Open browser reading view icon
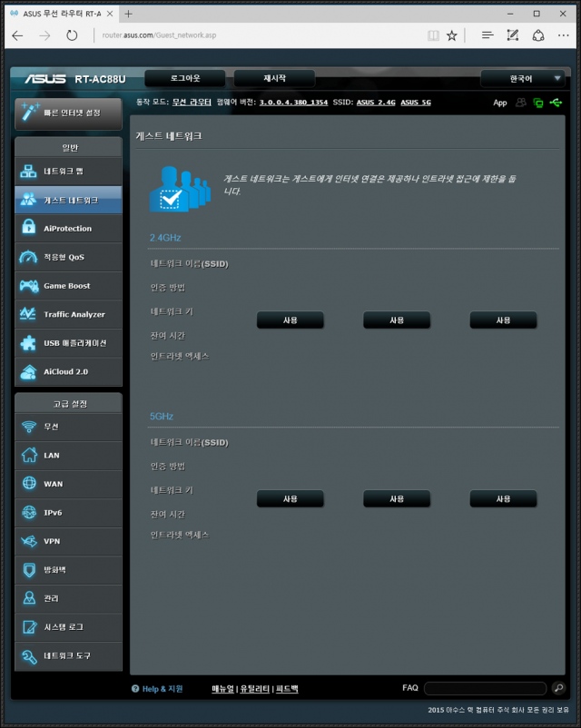The image size is (581, 728). click(x=433, y=35)
